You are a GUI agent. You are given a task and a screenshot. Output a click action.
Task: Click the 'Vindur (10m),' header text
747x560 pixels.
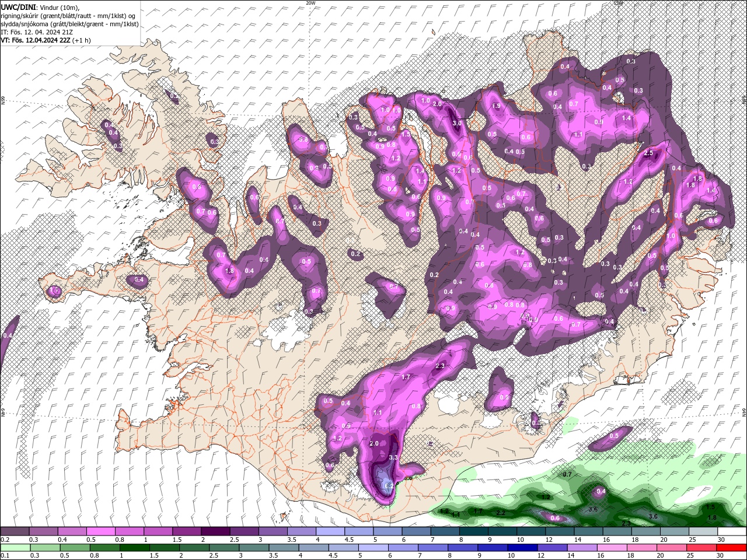click(x=58, y=7)
